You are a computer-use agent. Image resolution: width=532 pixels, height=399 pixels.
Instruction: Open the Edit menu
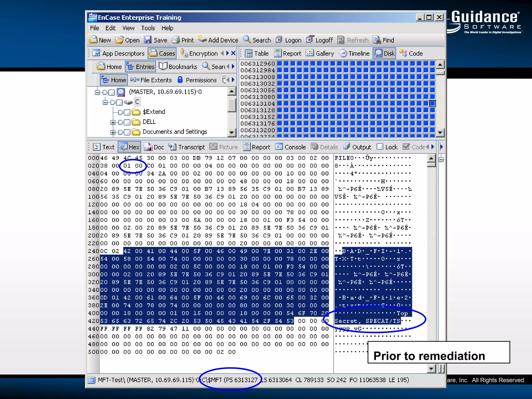coord(110,28)
